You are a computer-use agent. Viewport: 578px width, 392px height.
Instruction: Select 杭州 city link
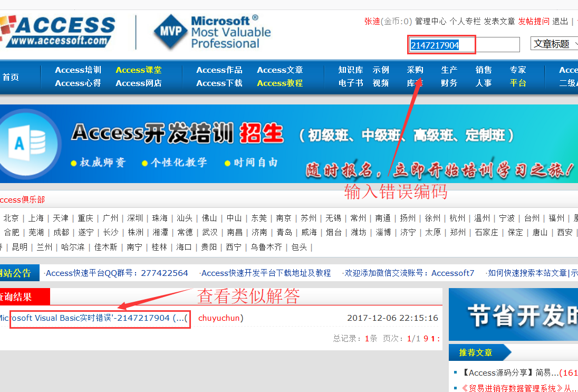(x=457, y=218)
